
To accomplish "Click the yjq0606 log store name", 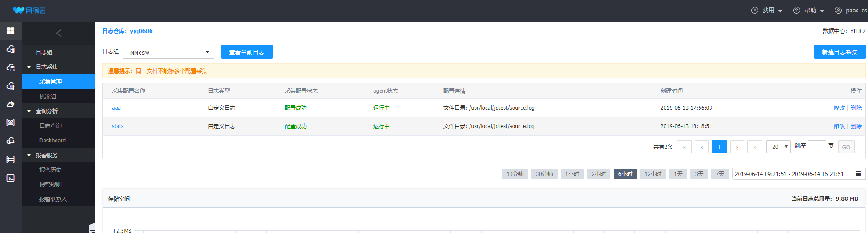I will (141, 31).
